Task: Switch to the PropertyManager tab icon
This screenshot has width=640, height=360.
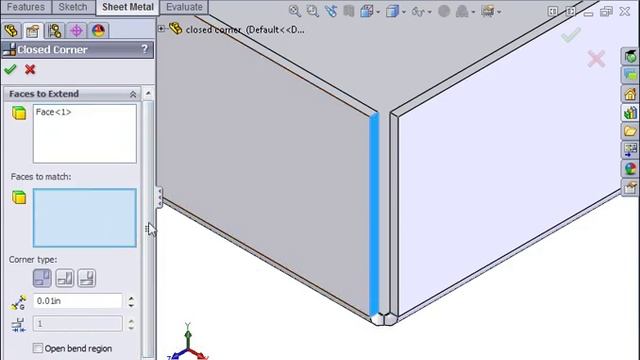Action: [33, 31]
